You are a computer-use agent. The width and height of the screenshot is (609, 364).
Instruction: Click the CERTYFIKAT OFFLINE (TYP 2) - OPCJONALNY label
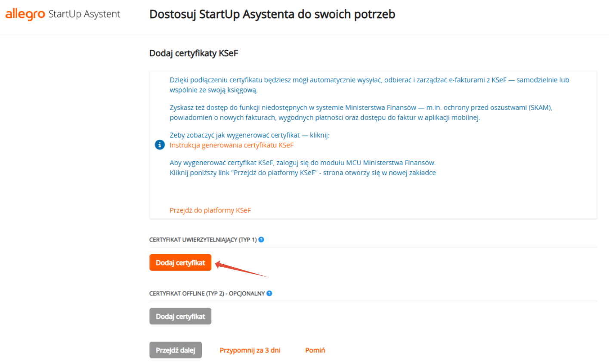pyautogui.click(x=207, y=293)
